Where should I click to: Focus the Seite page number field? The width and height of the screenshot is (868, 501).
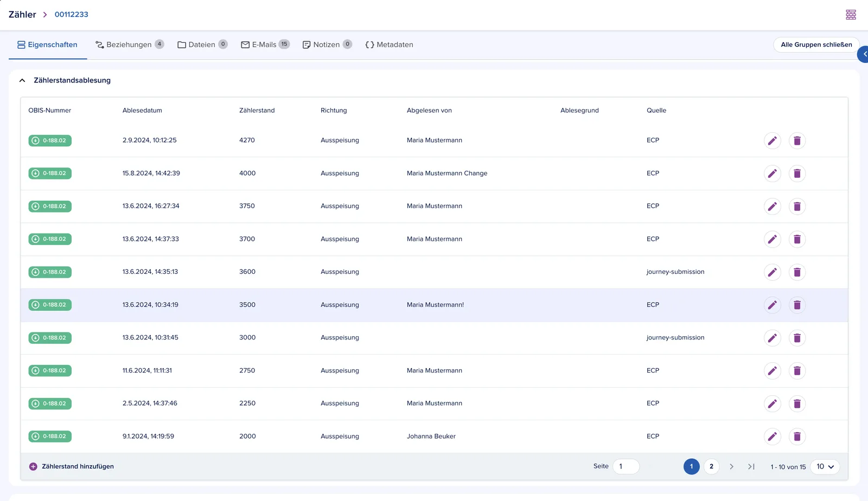point(626,466)
